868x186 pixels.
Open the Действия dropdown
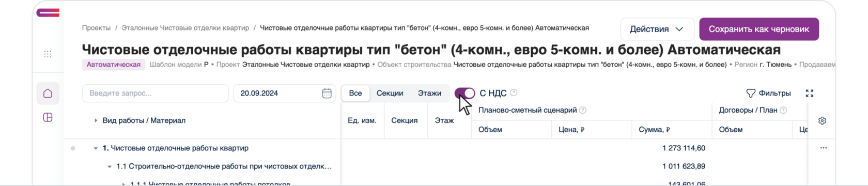(x=657, y=29)
